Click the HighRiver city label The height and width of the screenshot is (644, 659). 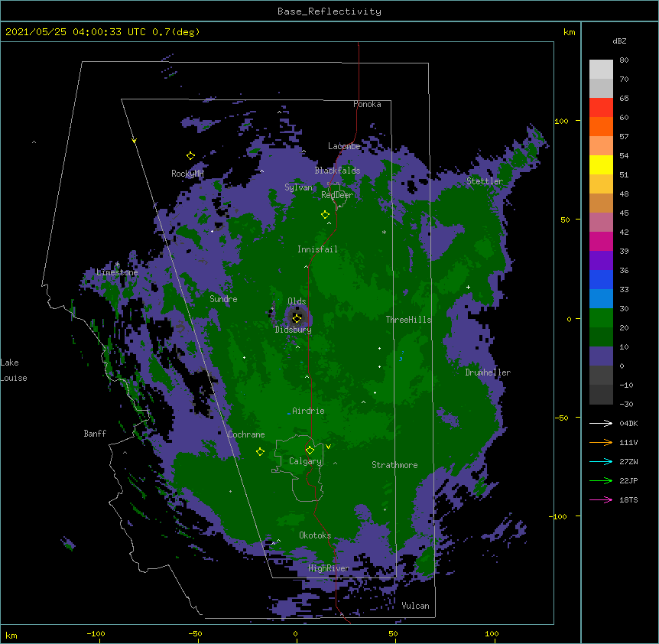pos(329,568)
